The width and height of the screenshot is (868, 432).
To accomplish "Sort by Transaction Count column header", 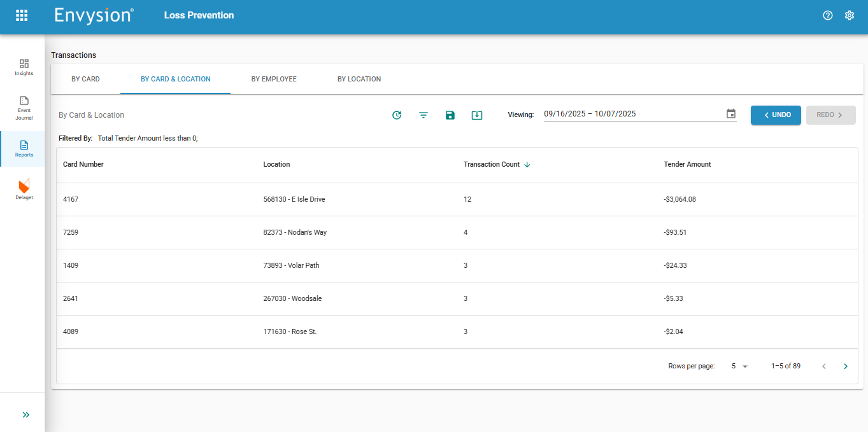I will pyautogui.click(x=492, y=164).
